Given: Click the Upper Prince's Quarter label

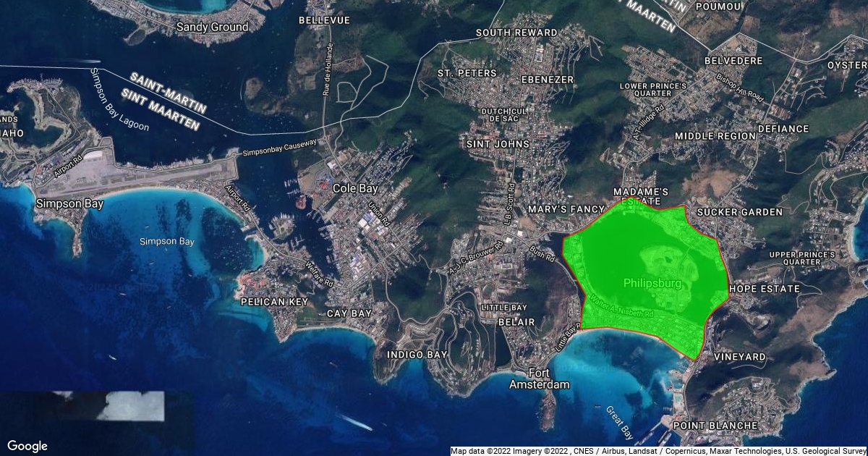Looking at the screenshot, I should [x=801, y=258].
